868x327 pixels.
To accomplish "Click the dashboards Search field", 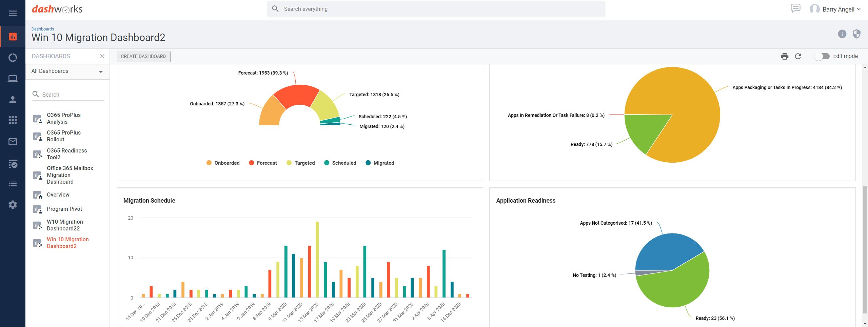I will tap(68, 95).
